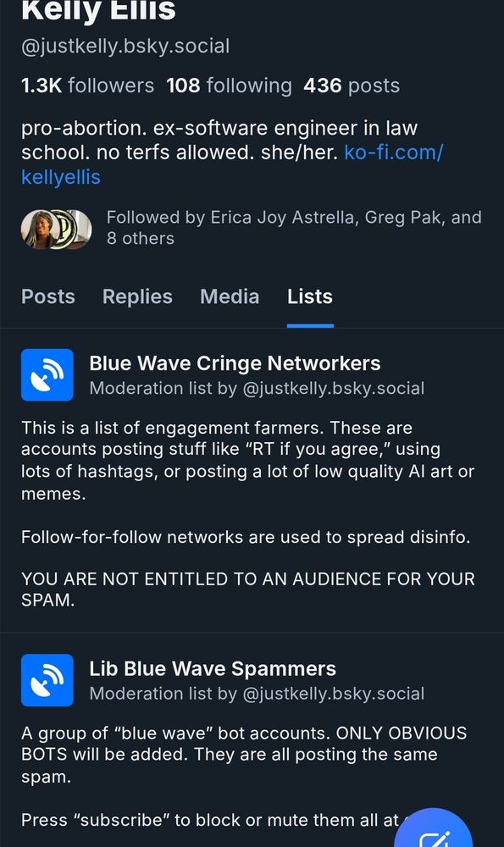Select the Lists tab
Screen dimensions: 504x847
pyautogui.click(x=309, y=296)
